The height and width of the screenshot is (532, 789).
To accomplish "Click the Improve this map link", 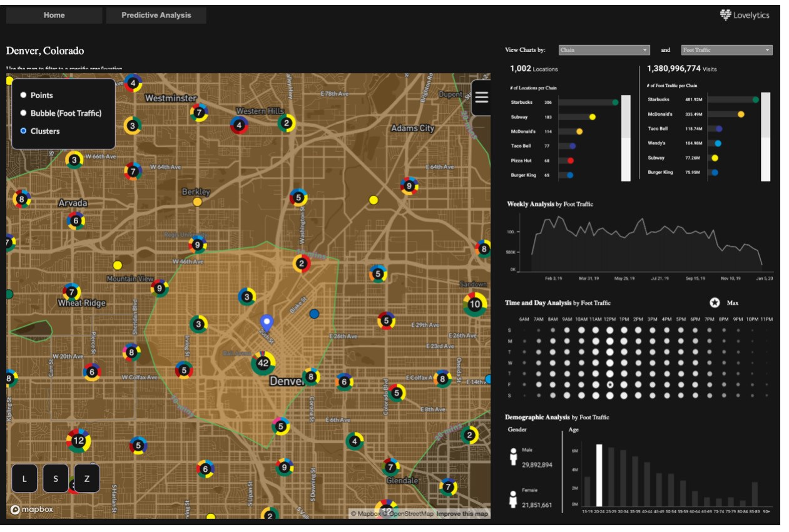I will (462, 514).
